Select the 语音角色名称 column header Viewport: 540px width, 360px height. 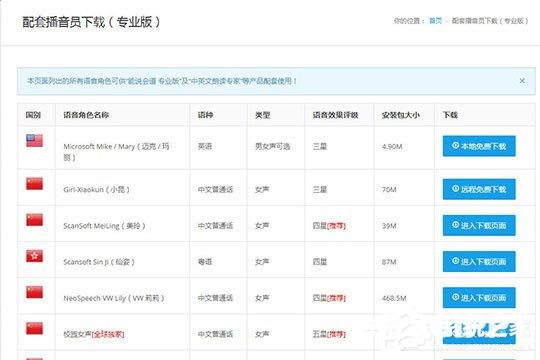pyautogui.click(x=86, y=115)
